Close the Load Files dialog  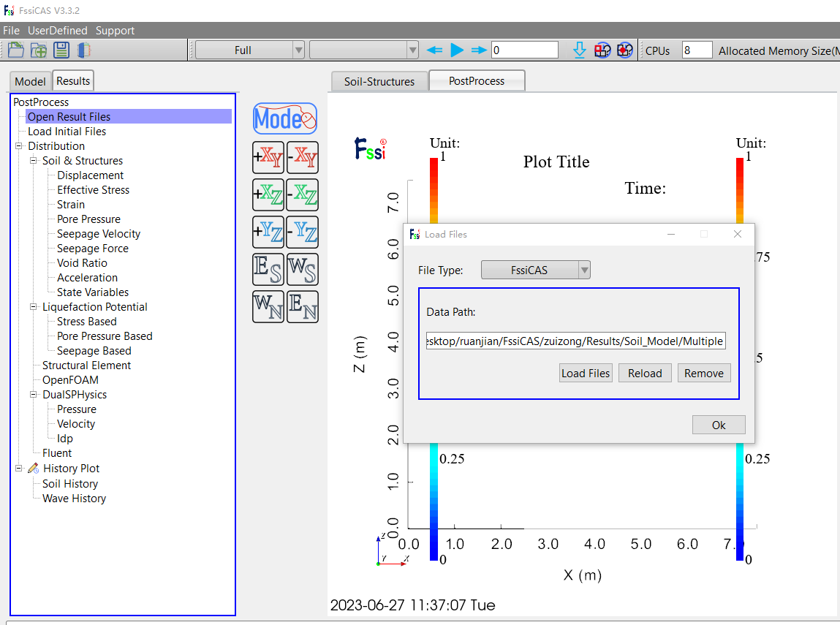[x=738, y=234]
